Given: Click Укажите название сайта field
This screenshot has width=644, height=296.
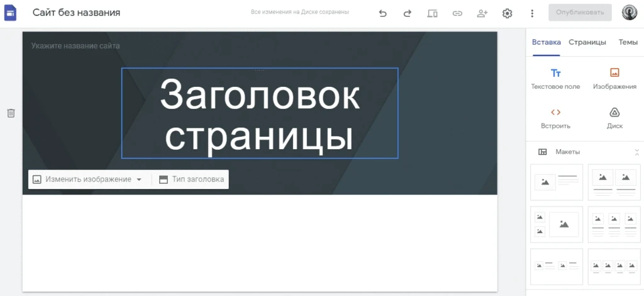Looking at the screenshot, I should coord(75,45).
